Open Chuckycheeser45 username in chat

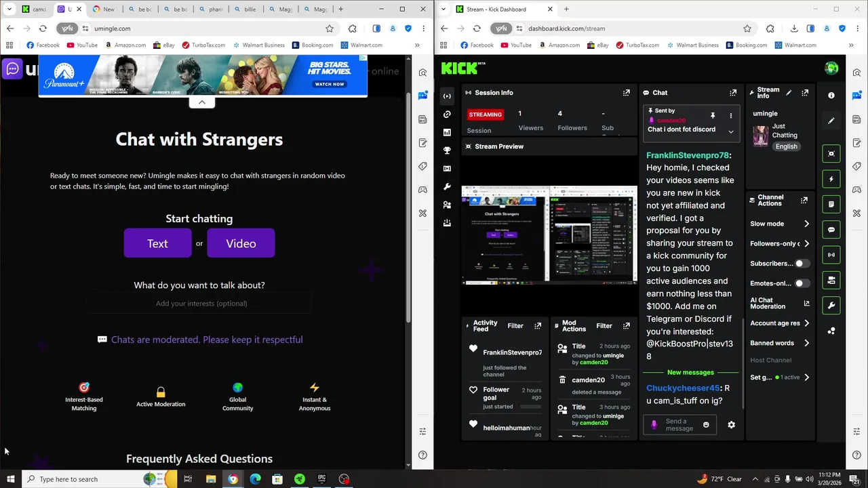tap(683, 388)
